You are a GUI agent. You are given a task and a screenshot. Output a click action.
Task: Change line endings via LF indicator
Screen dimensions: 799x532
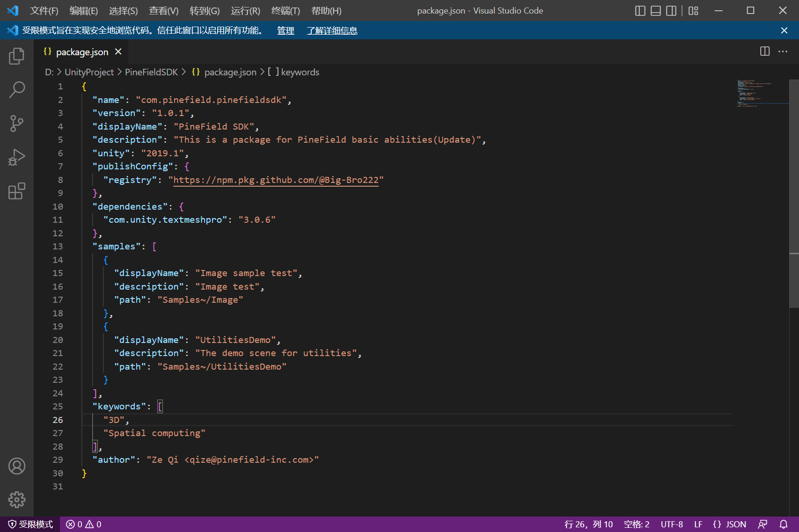pos(698,525)
